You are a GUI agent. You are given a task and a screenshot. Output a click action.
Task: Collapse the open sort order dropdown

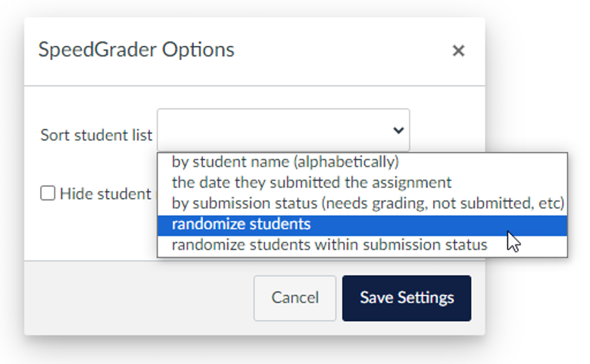tap(398, 131)
